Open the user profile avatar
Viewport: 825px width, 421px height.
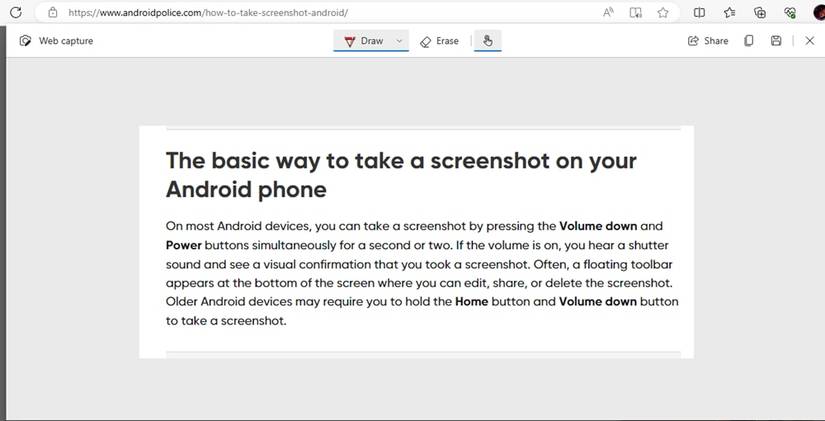[817, 13]
